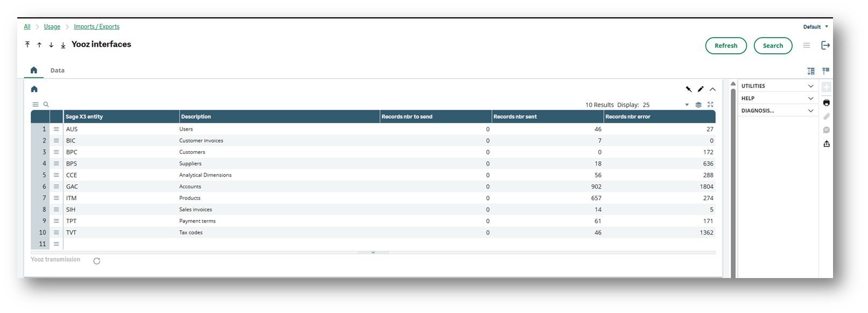Image resolution: width=868 pixels, height=313 pixels.
Task: Collapse the section with the up chevron
Action: point(712,89)
